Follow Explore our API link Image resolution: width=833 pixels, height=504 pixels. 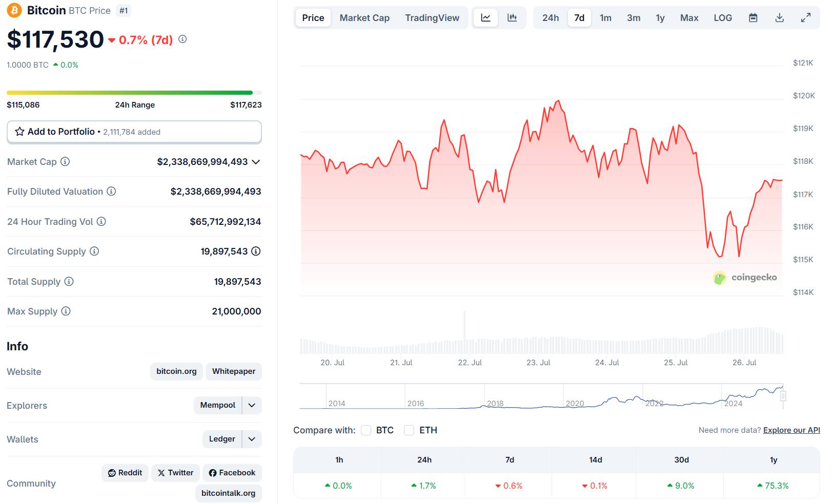tap(791, 430)
